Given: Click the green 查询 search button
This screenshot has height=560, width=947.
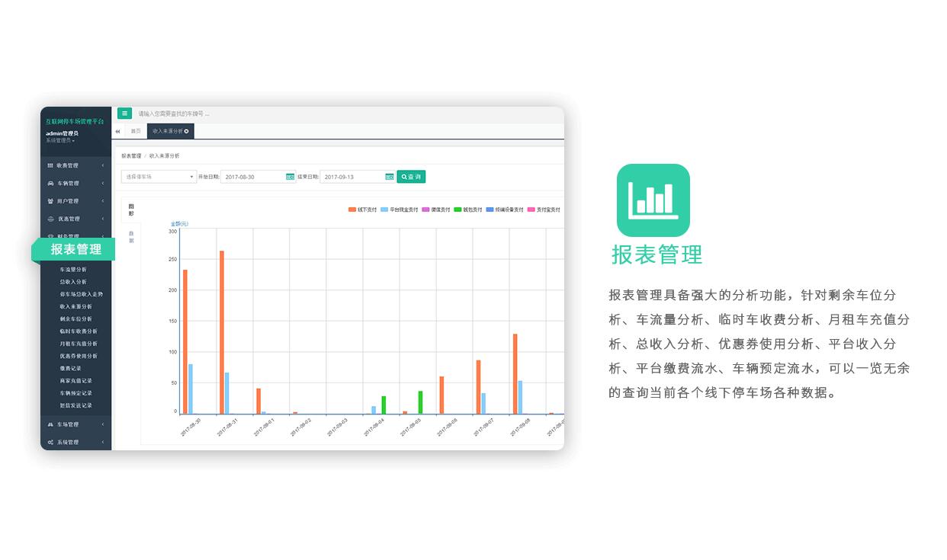Looking at the screenshot, I should 411,177.
